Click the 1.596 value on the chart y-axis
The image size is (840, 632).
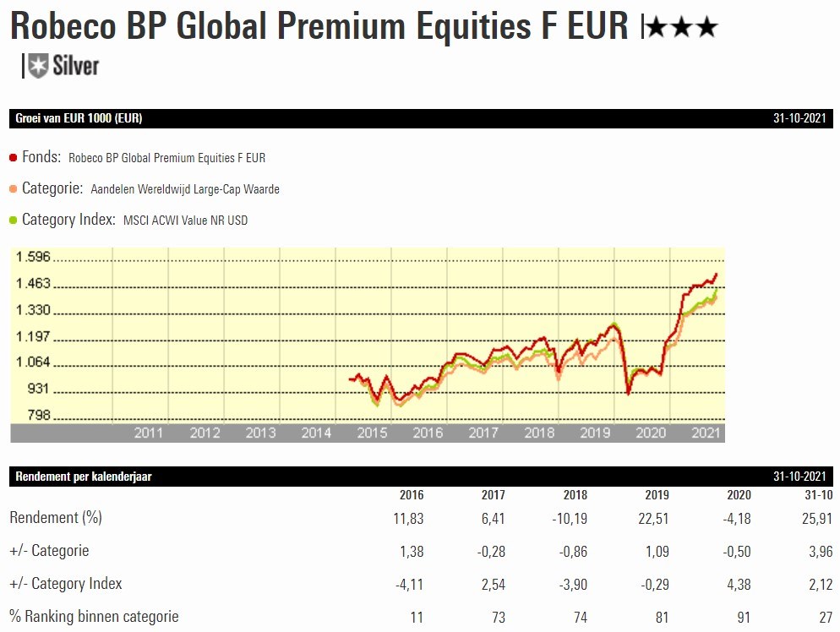(34, 257)
